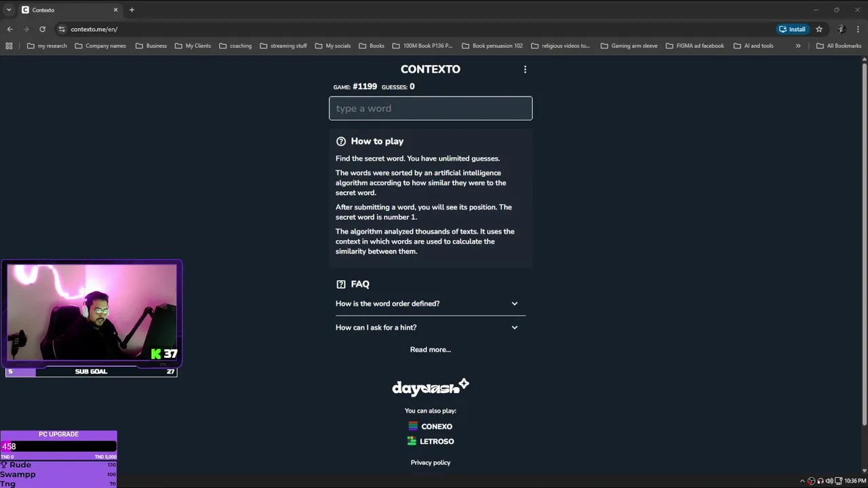The height and width of the screenshot is (488, 868).
Task: Bookmark this page with the star icon
Action: click(819, 29)
